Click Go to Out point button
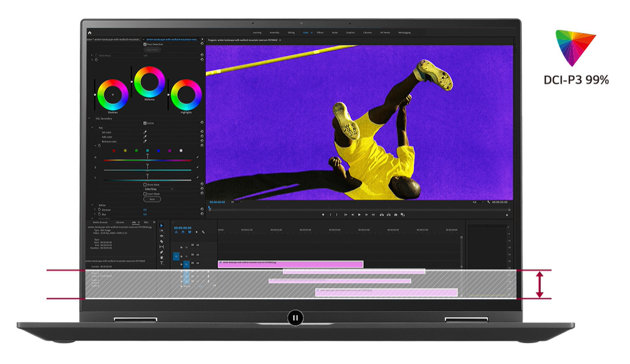This screenshot has height=364, width=630. (373, 215)
